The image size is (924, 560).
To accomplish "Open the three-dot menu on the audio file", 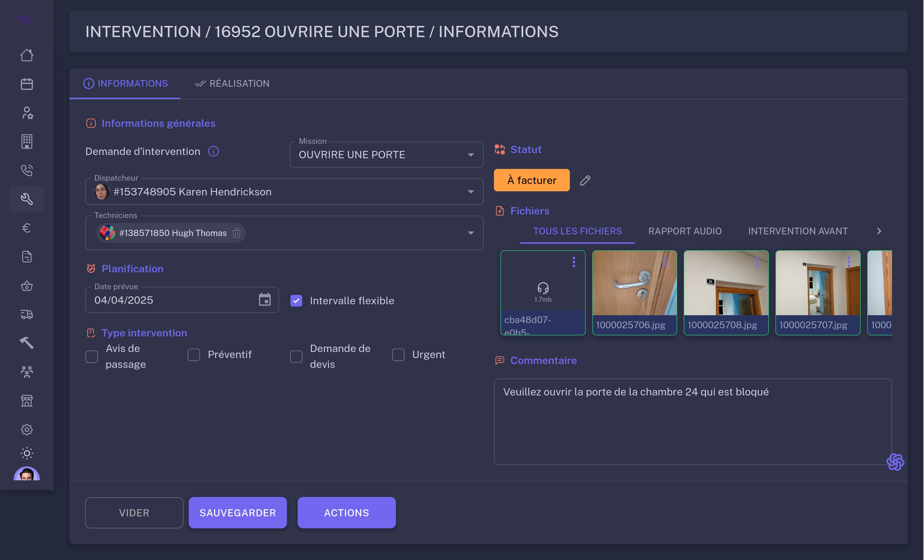I will point(573,262).
